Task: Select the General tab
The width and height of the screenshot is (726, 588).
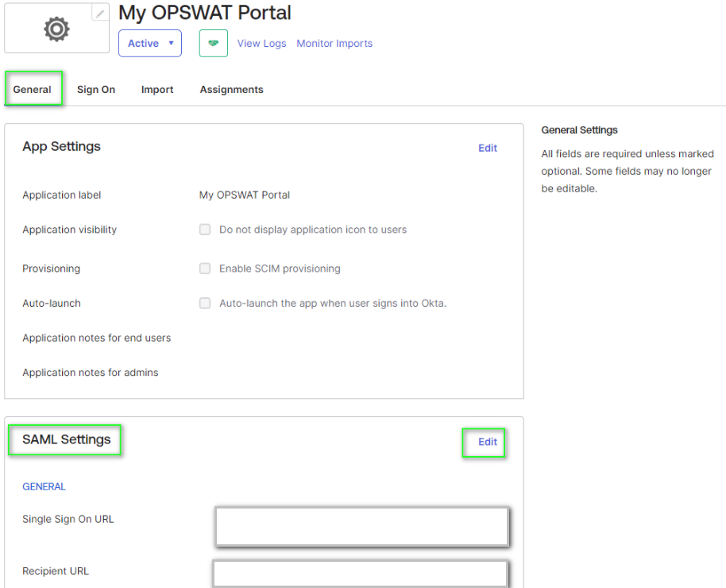Action: click(32, 90)
